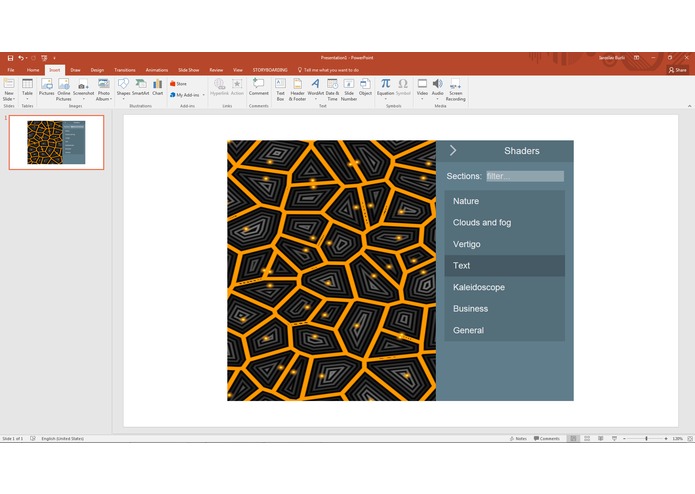This screenshot has width=695, height=494.
Task: Switch to the Animations tab
Action: point(157,70)
